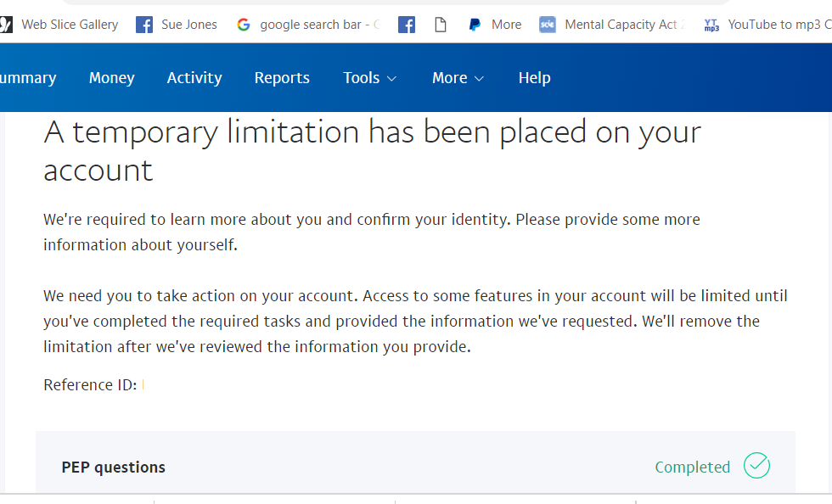The height and width of the screenshot is (504, 832).
Task: Click the Facebook icon beside Sue Jones bookmark
Action: point(144,24)
